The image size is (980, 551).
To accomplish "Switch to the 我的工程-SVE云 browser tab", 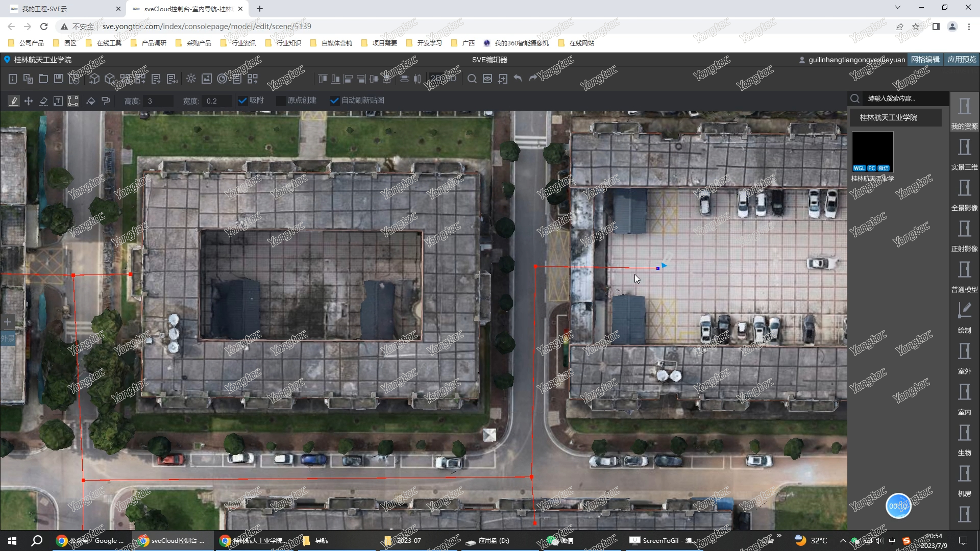I will [x=65, y=9].
